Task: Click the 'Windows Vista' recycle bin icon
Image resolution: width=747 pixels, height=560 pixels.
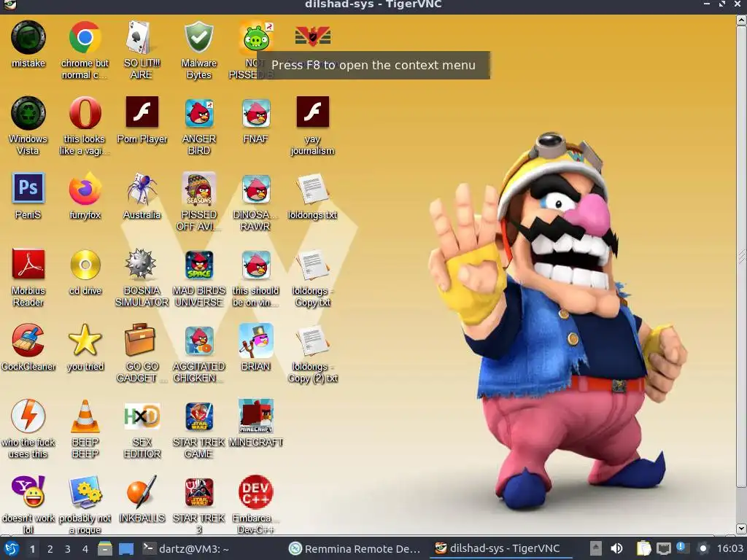Action: coord(28,113)
